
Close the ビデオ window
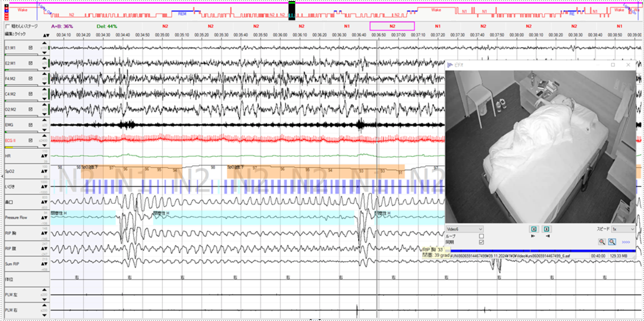628,65
